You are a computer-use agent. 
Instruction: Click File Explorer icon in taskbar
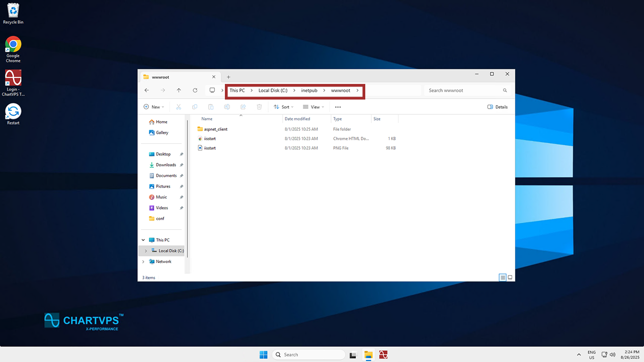(x=368, y=355)
